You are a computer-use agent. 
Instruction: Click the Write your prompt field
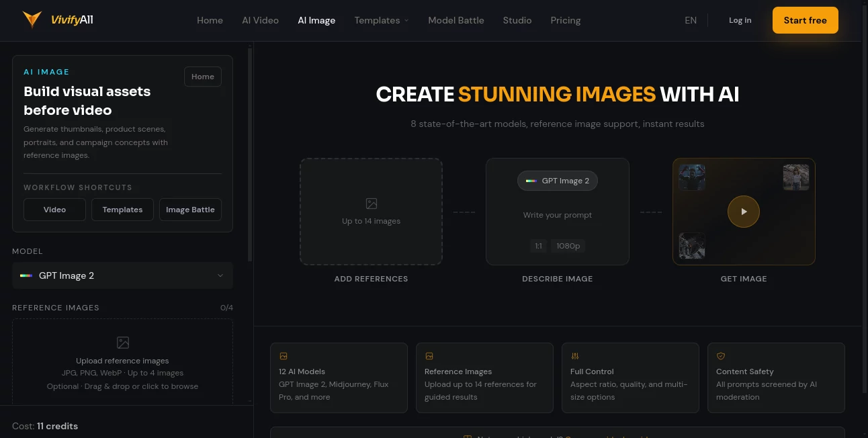coord(558,215)
